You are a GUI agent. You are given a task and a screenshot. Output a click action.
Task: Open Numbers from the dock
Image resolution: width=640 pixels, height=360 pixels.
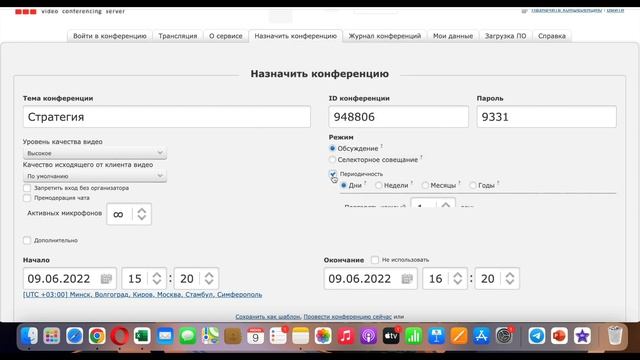(x=414, y=336)
